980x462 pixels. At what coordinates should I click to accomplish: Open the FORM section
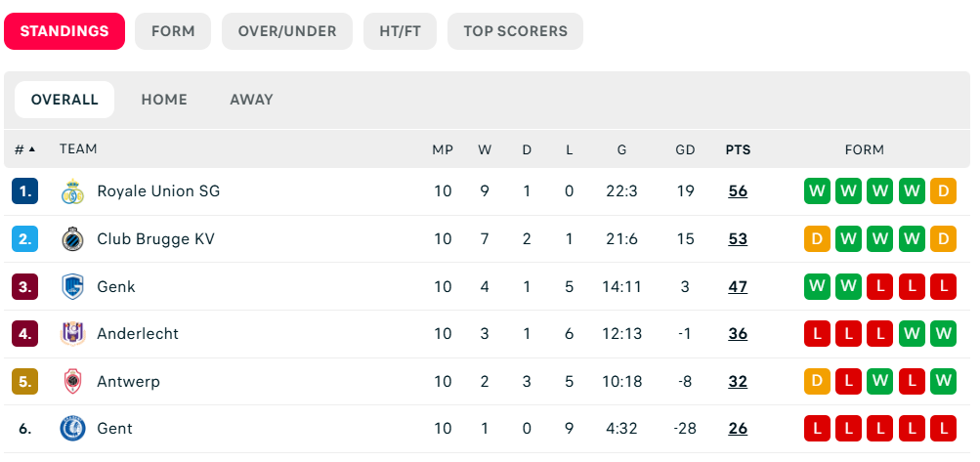[173, 31]
